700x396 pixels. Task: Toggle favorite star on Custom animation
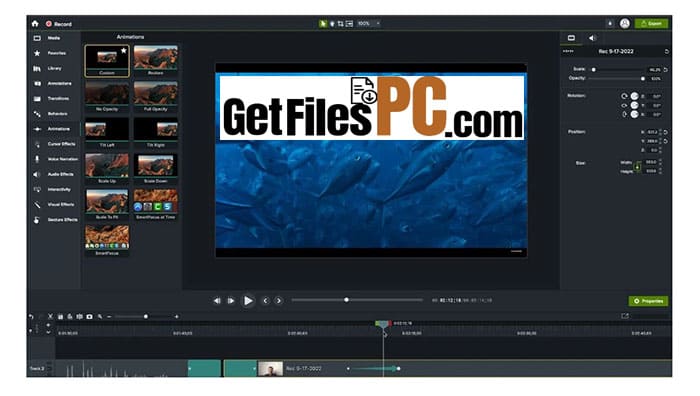point(124,50)
